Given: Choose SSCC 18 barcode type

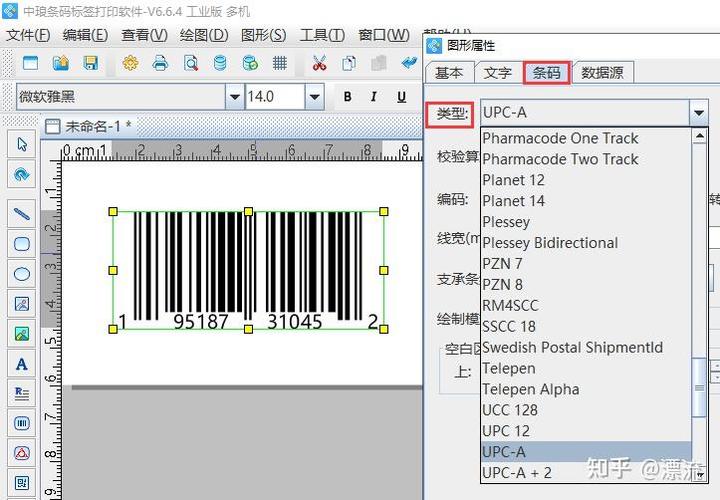Looking at the screenshot, I should [586, 326].
